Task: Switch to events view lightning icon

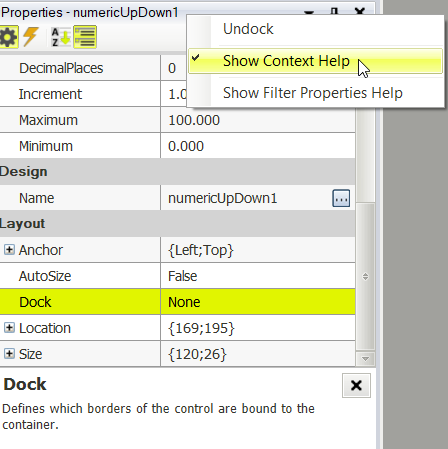Action: click(31, 37)
